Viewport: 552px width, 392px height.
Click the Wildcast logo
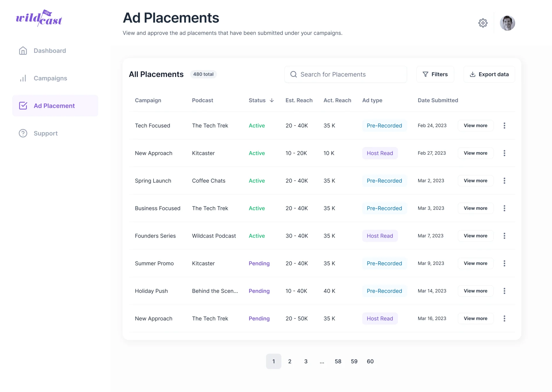pos(39,18)
